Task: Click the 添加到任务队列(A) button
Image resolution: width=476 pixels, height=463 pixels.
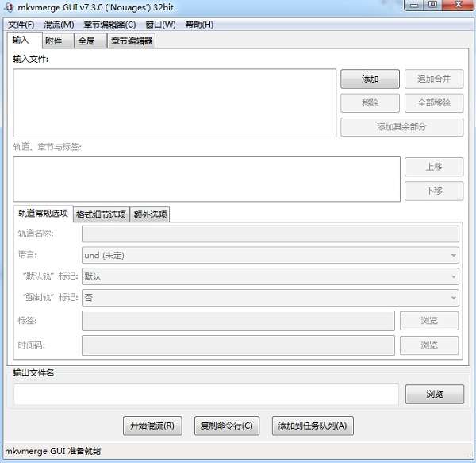Action: click(x=313, y=426)
